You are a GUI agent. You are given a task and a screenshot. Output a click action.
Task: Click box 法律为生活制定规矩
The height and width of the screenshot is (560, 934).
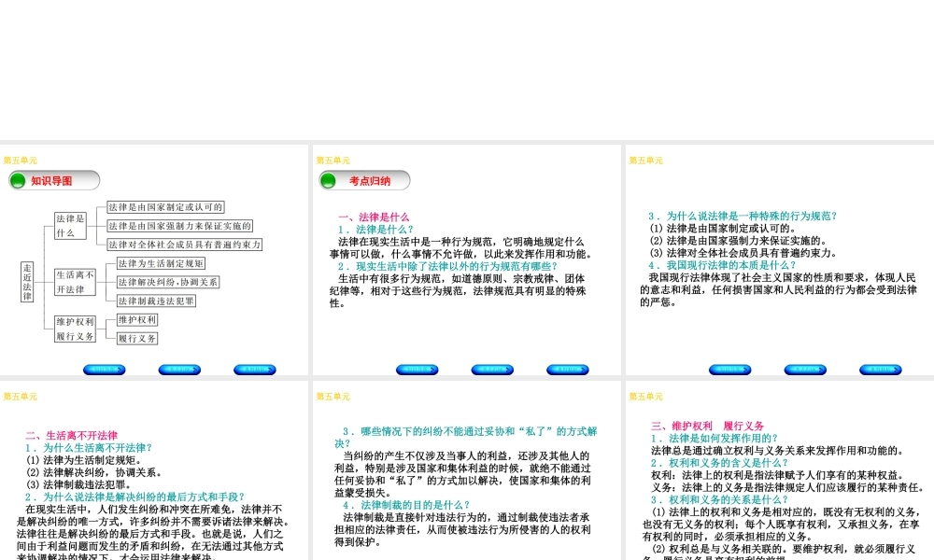pos(161,263)
